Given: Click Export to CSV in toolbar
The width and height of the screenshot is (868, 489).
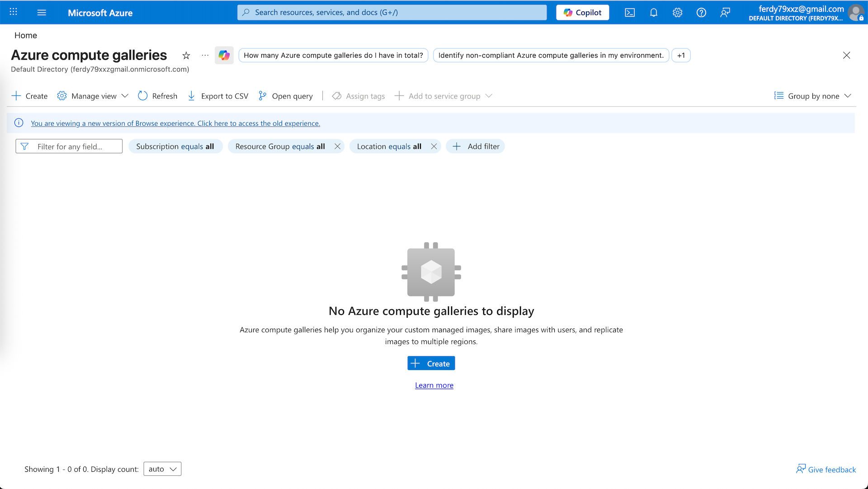Looking at the screenshot, I should click(218, 96).
